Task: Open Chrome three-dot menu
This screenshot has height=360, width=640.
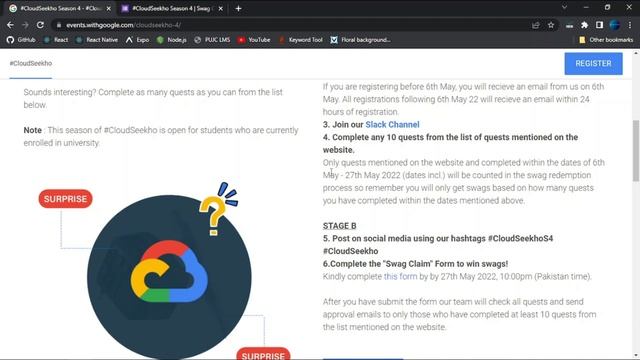Action: pos(630,25)
